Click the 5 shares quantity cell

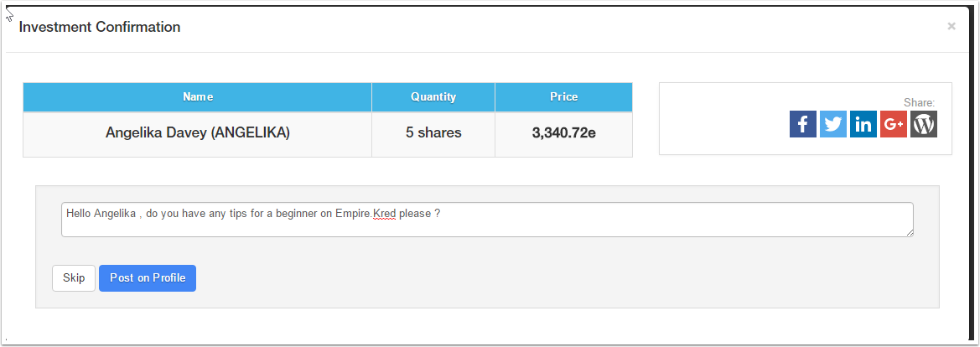click(x=433, y=132)
